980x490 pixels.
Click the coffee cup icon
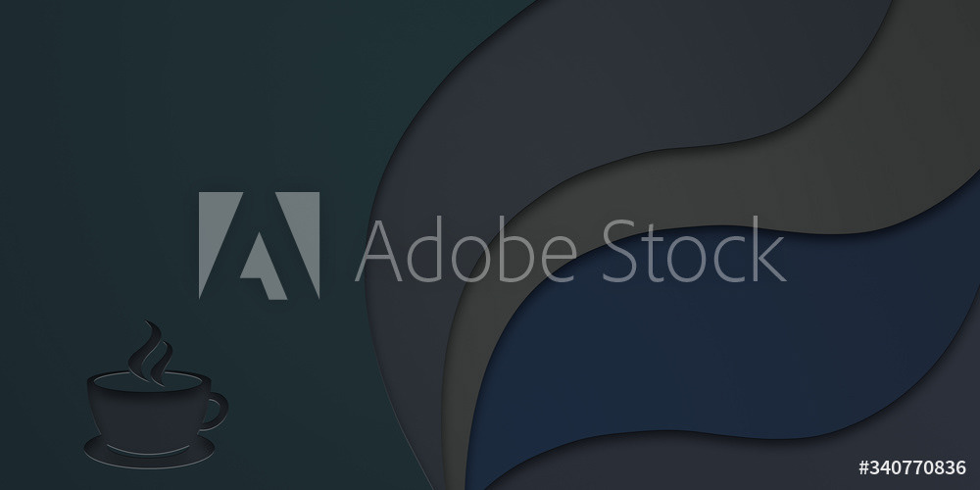156,395
